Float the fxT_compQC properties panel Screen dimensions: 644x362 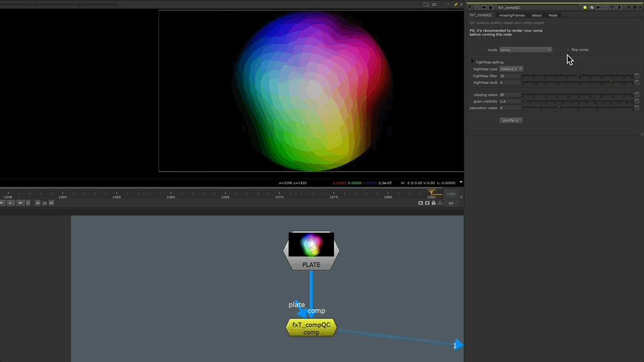click(x=635, y=8)
